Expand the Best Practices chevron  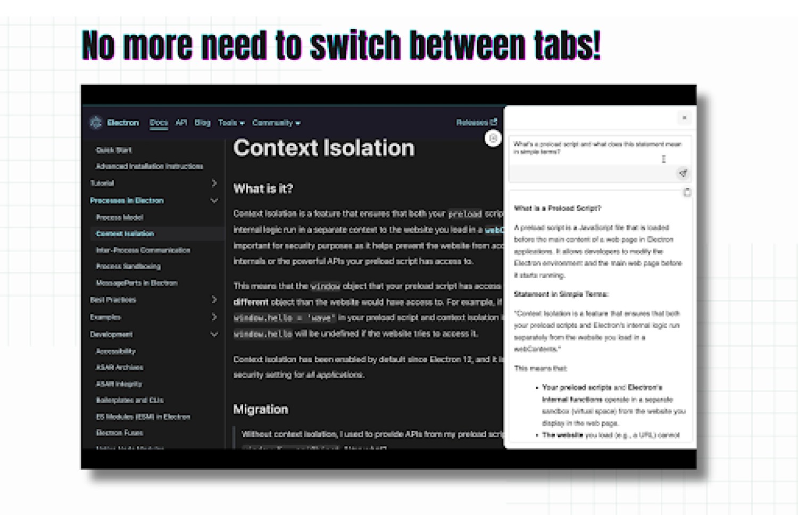click(x=214, y=300)
